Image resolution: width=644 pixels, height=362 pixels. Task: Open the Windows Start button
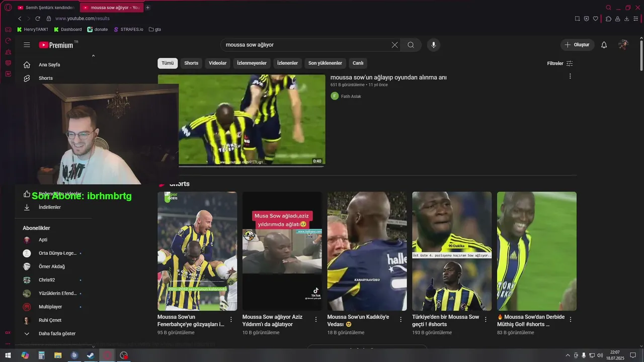[x=8, y=355]
